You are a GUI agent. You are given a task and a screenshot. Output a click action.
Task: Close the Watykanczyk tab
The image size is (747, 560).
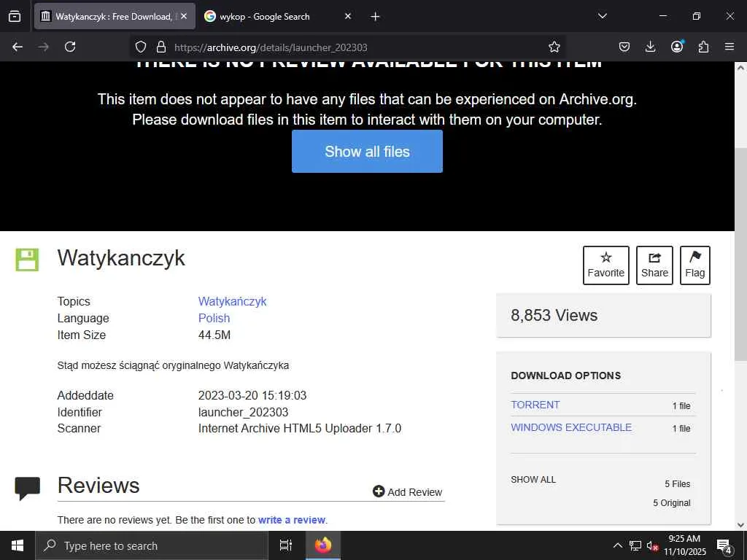coord(184,16)
